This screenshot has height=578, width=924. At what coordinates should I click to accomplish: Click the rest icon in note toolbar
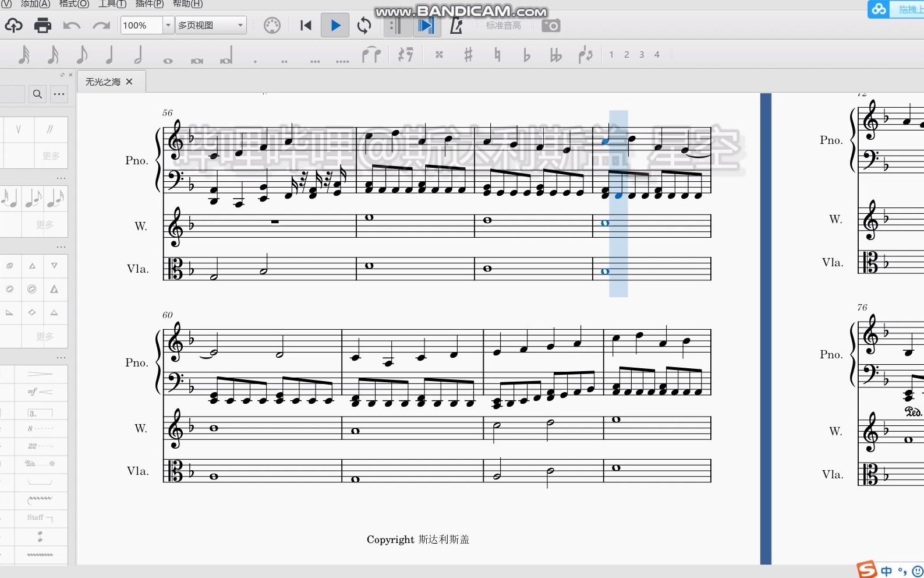(x=405, y=55)
